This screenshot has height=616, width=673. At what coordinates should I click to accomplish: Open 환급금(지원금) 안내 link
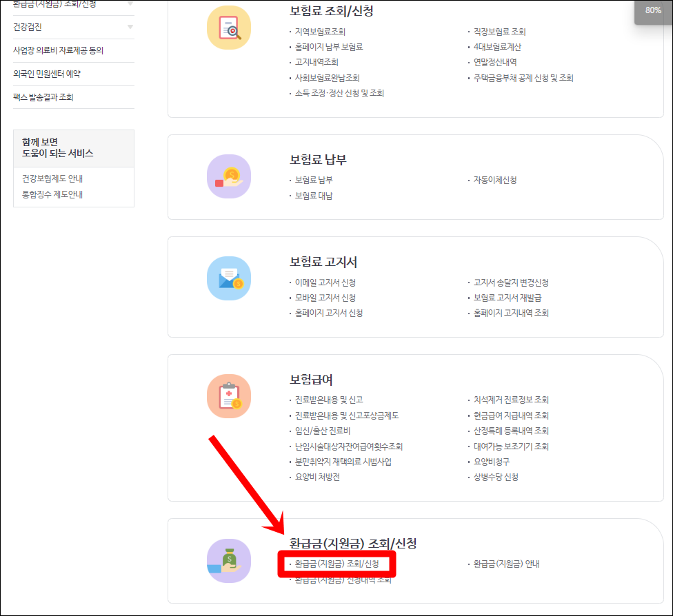point(506,564)
